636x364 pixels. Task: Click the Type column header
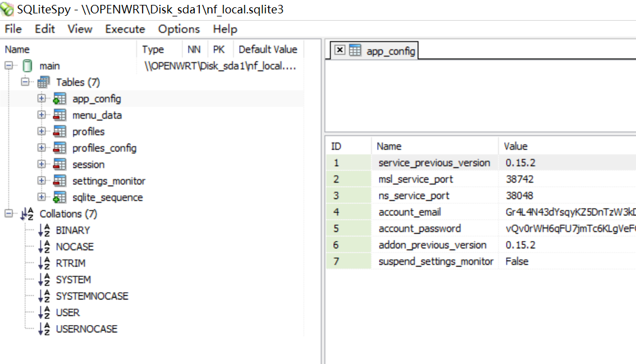(160, 49)
